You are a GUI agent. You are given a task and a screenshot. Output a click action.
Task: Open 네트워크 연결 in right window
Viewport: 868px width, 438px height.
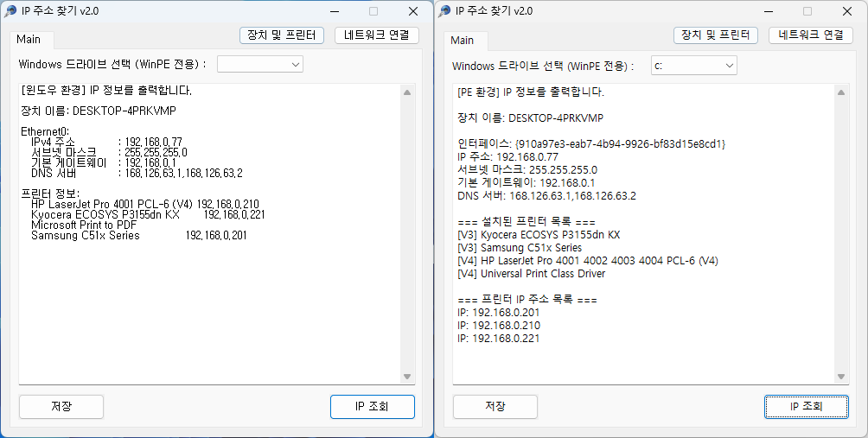click(811, 35)
